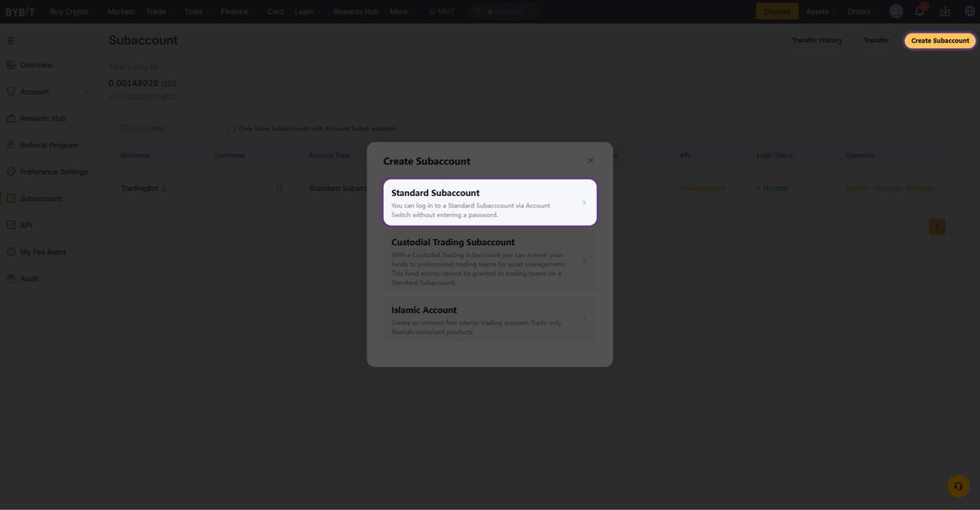Open the Islamic Account chevron arrow
Screen dimensions: 980x510
click(584, 320)
